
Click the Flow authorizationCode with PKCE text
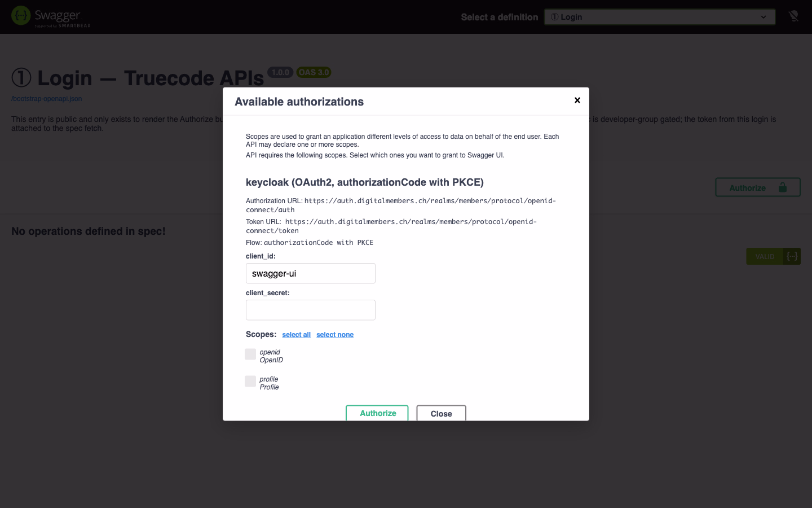tap(310, 243)
